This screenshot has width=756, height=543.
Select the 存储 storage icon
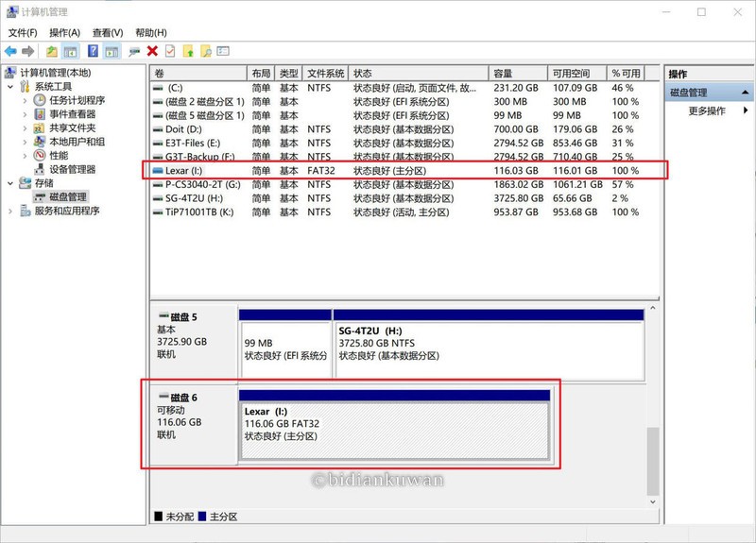pyautogui.click(x=26, y=183)
